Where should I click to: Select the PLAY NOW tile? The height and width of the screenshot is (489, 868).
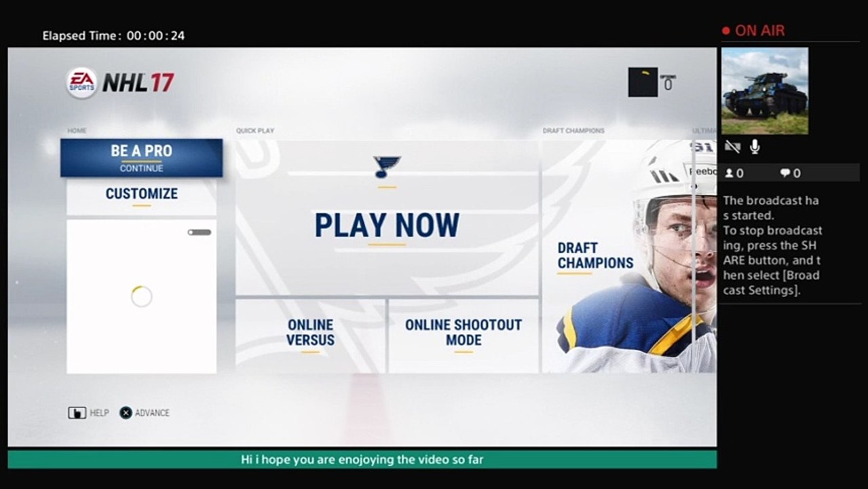[x=387, y=218]
